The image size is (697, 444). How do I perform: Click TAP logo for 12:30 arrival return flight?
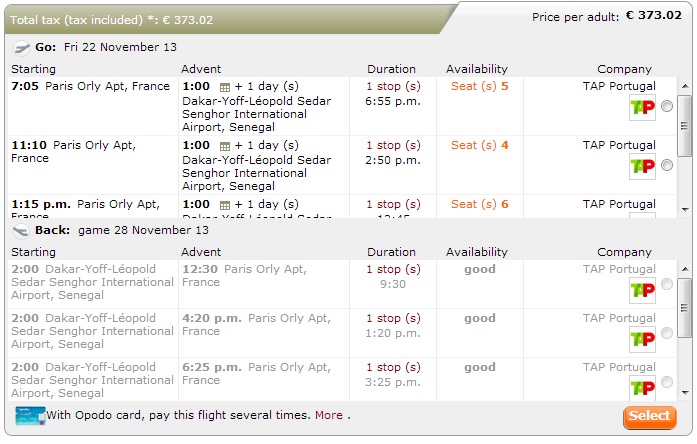point(642,290)
